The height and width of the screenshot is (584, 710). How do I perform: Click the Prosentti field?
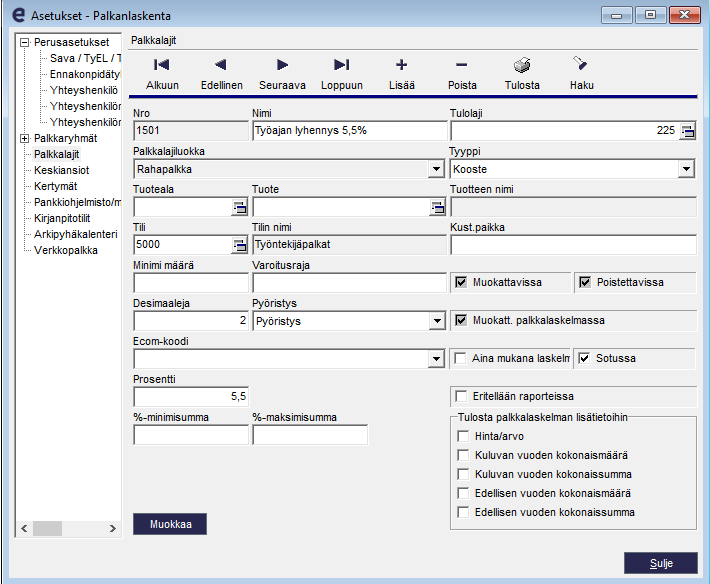191,397
